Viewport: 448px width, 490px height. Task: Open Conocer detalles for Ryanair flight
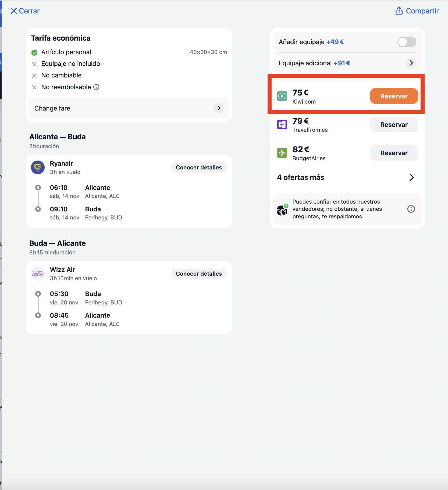click(199, 168)
